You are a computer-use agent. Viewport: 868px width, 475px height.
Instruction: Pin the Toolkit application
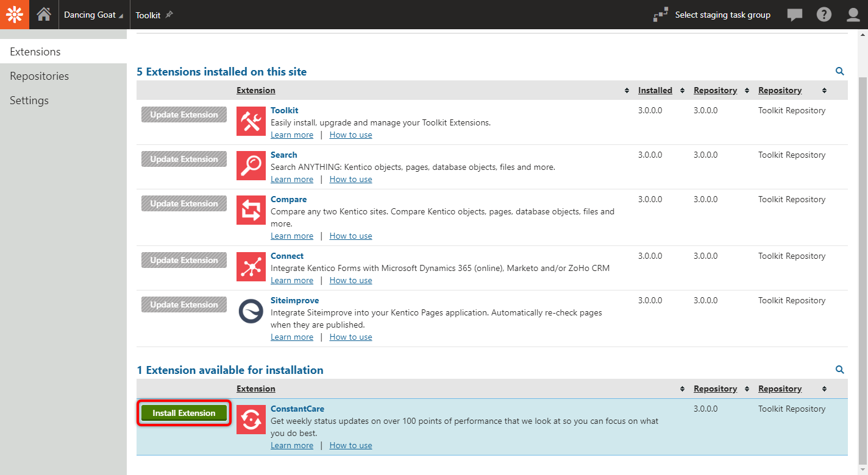pyautogui.click(x=169, y=15)
